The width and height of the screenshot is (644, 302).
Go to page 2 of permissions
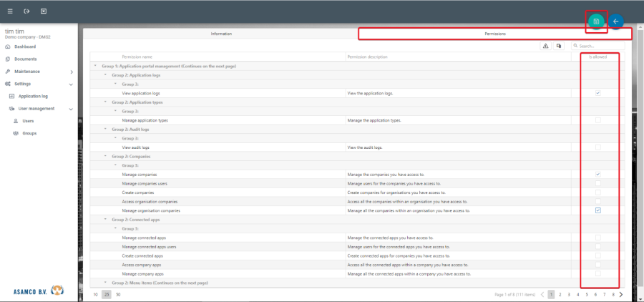tap(560, 294)
